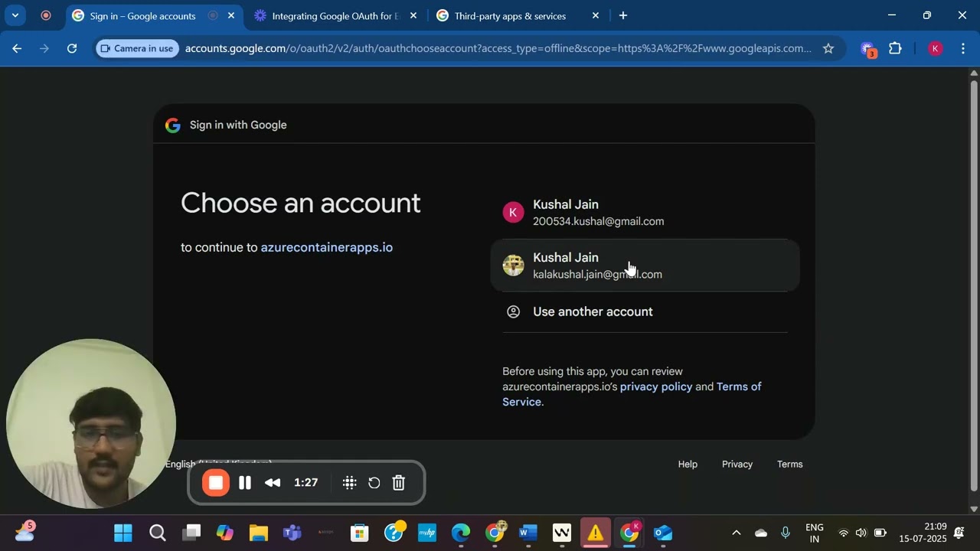Screen dimensions: 980x551
Task: Choose account 200534.kushal@gmail.com
Action: (x=645, y=212)
